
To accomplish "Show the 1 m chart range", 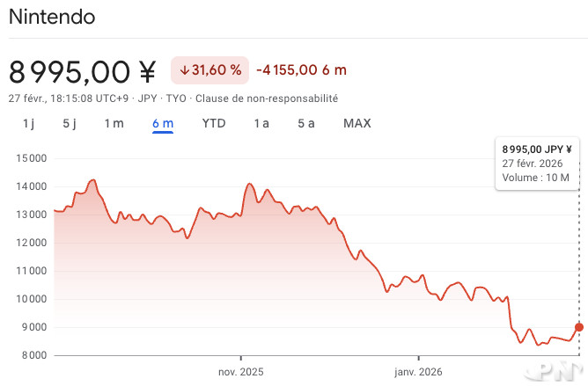I will (114, 123).
